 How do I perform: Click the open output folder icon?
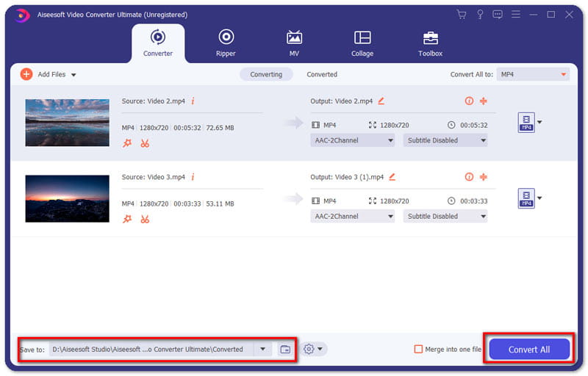click(x=285, y=349)
